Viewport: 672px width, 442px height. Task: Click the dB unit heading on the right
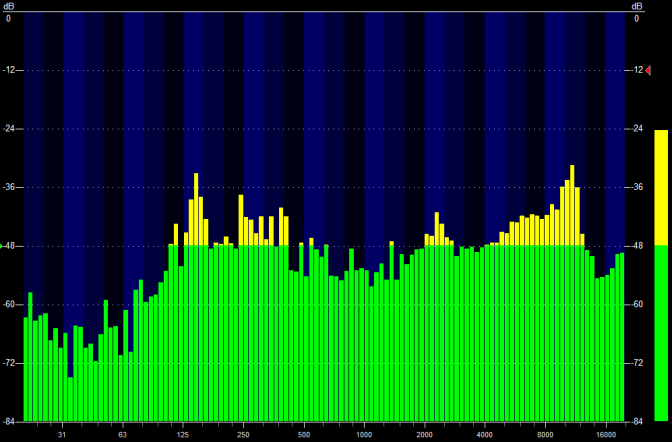(x=637, y=6)
